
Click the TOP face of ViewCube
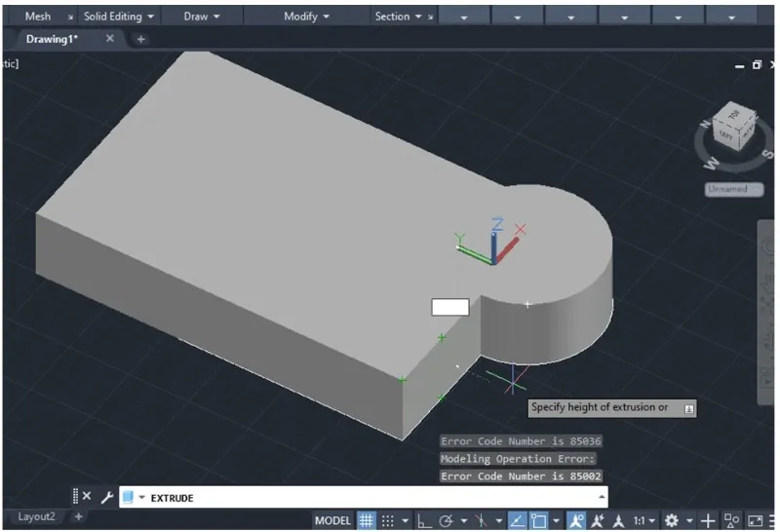734,114
